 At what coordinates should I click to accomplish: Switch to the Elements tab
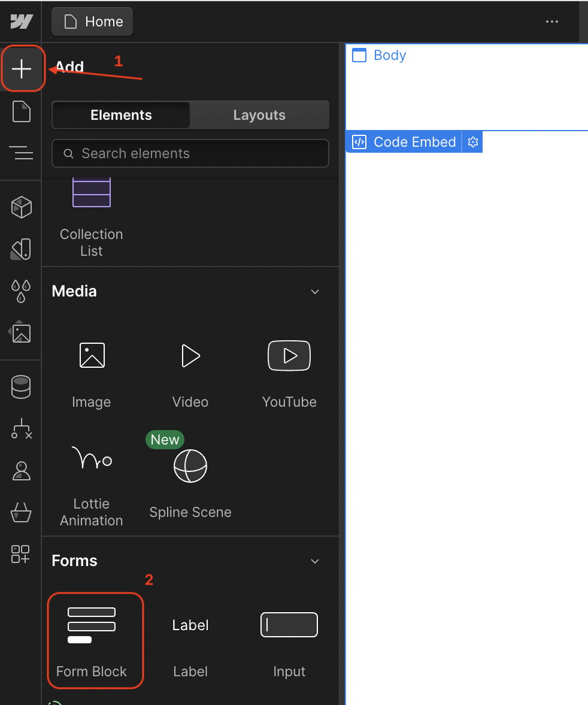pyautogui.click(x=120, y=114)
